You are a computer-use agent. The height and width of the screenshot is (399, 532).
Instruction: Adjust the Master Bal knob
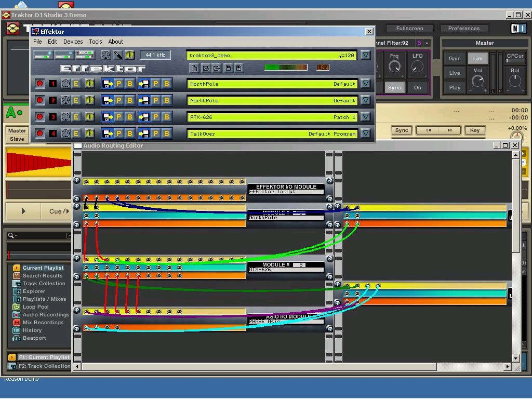click(515, 81)
